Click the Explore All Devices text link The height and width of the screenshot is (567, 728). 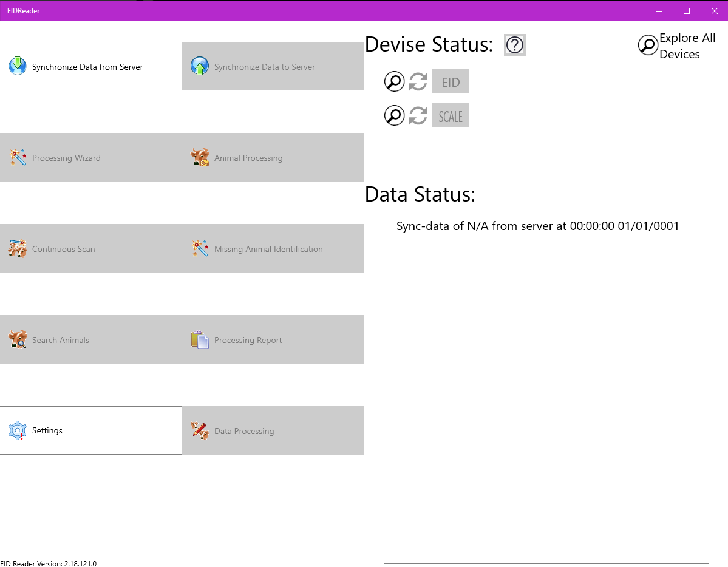687,46
